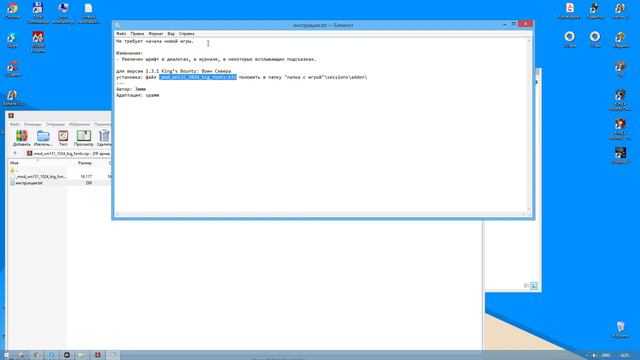This screenshot has width=640, height=360.
Task: Sort by the Size (Размер) column header
Action: pyautogui.click(x=85, y=163)
